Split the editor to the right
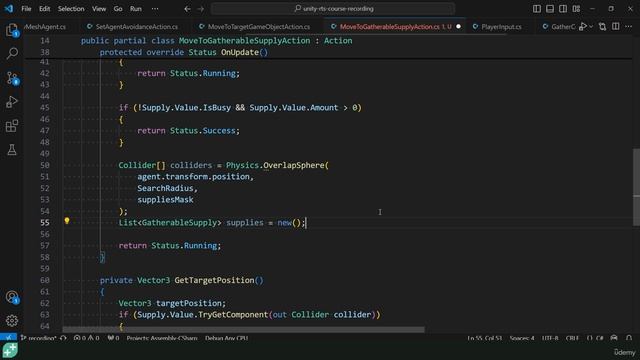Image resolution: width=640 pixels, height=360 pixels. tap(616, 27)
